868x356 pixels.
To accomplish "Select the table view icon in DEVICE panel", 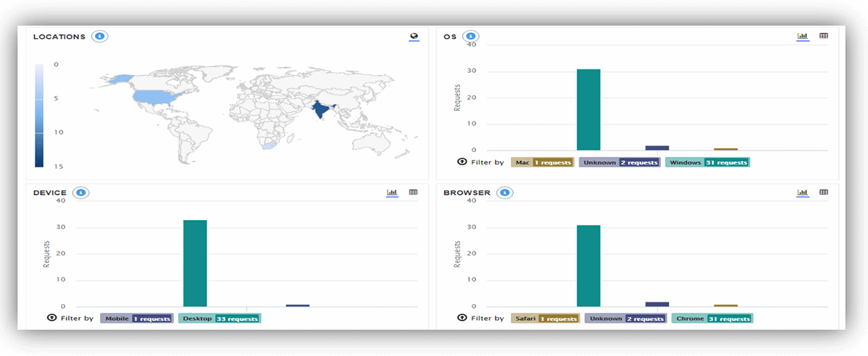I will [x=413, y=192].
